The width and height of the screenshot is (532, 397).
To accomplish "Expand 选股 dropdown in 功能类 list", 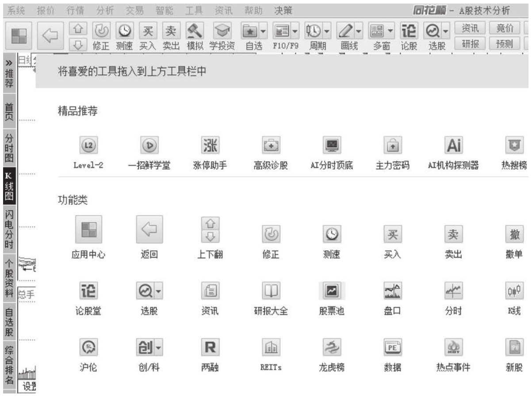I will 158,291.
